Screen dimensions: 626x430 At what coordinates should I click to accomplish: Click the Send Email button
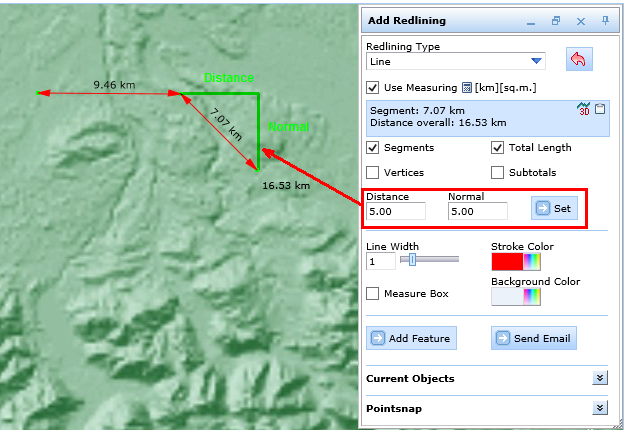pyautogui.click(x=534, y=338)
